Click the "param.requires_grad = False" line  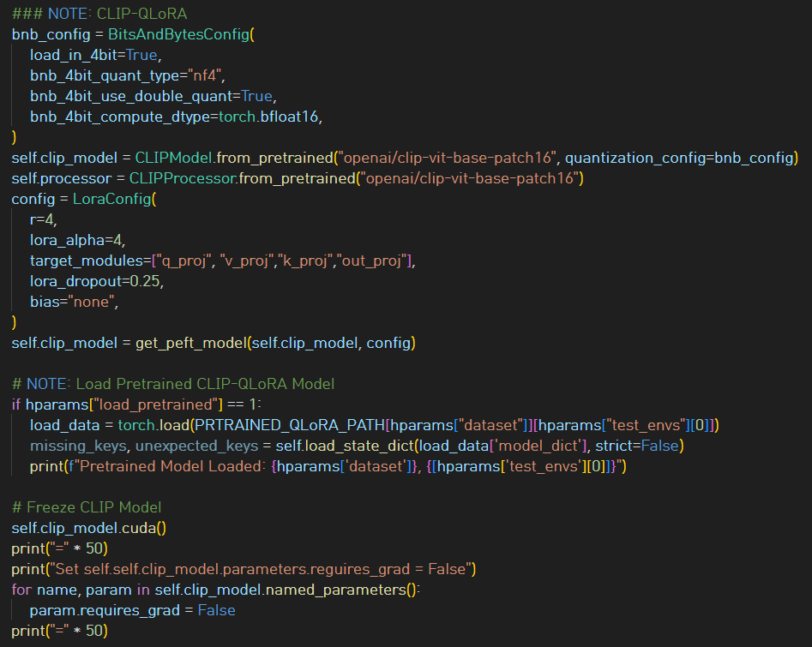point(133,610)
